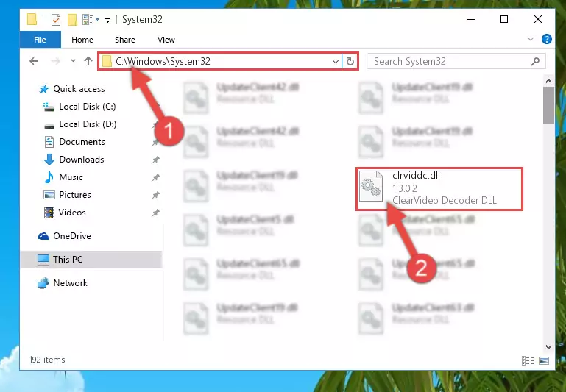This screenshot has width=566, height=392.
Task: Refresh the System32 folder
Action: point(350,61)
